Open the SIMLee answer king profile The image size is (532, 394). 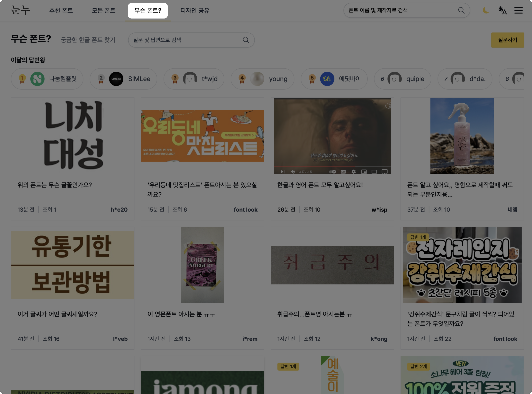click(x=123, y=79)
